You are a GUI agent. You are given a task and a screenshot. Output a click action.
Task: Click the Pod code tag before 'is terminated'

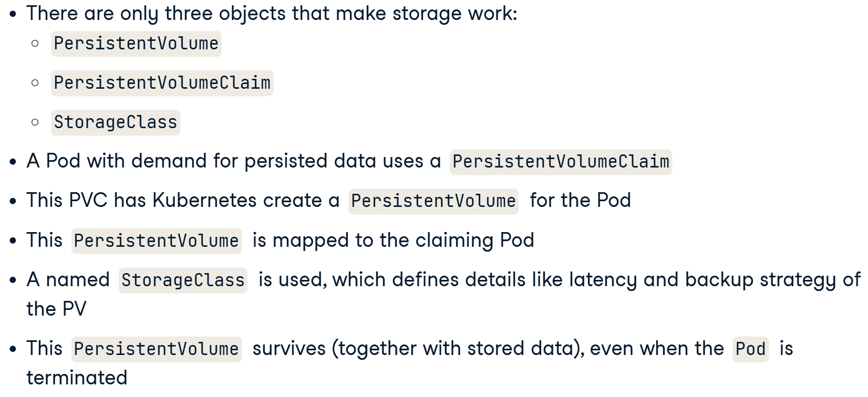751,349
